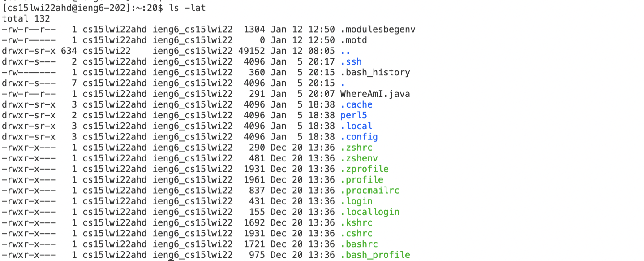This screenshot has width=644, height=261.
Task: Click the .bash_profile filename
Action: [375, 255]
